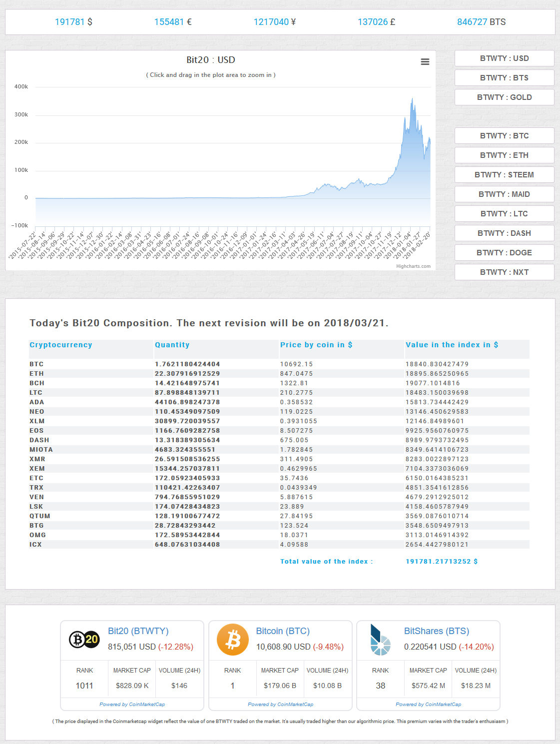
Task: Click Powered by CoinMarketCap under Bit20 widget
Action: click(132, 705)
